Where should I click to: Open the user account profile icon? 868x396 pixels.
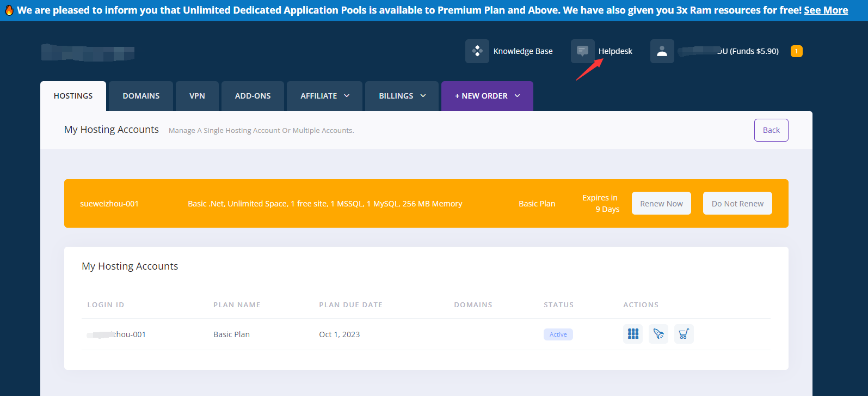coord(662,51)
